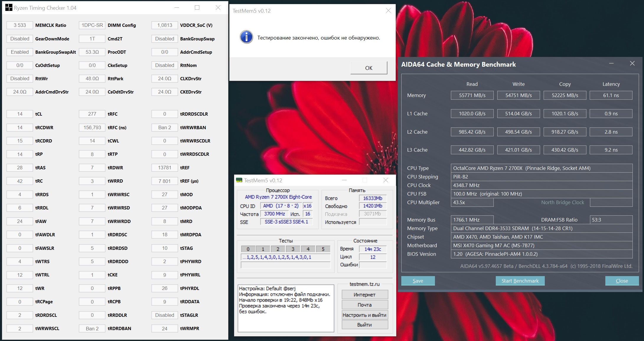The width and height of the screenshot is (644, 341).
Task: Click the TestMem5 memory chip title icon
Action: click(x=239, y=180)
